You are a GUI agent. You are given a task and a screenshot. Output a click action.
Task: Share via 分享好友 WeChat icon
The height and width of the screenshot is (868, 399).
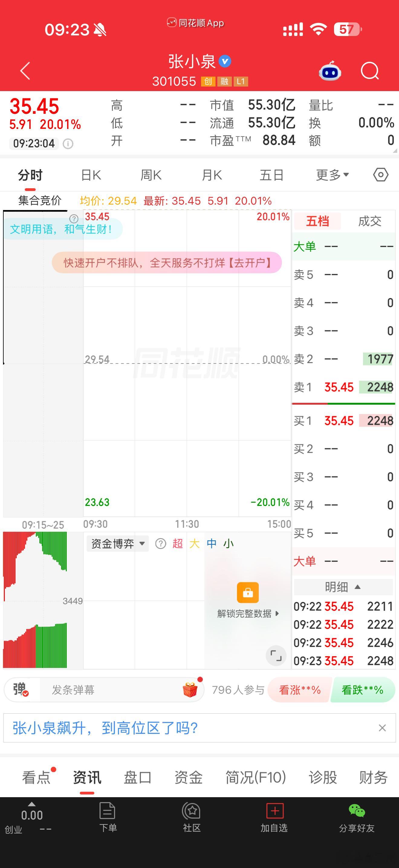point(357,817)
